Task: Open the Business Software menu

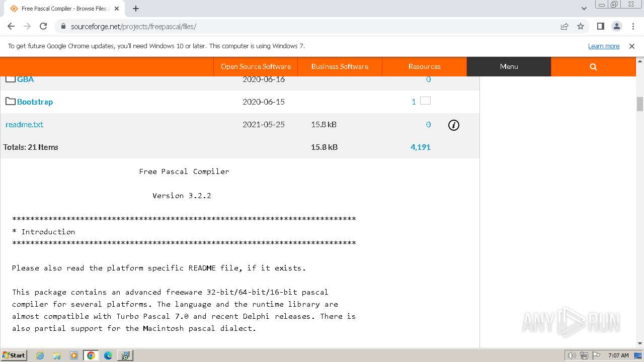Action: tap(340, 66)
